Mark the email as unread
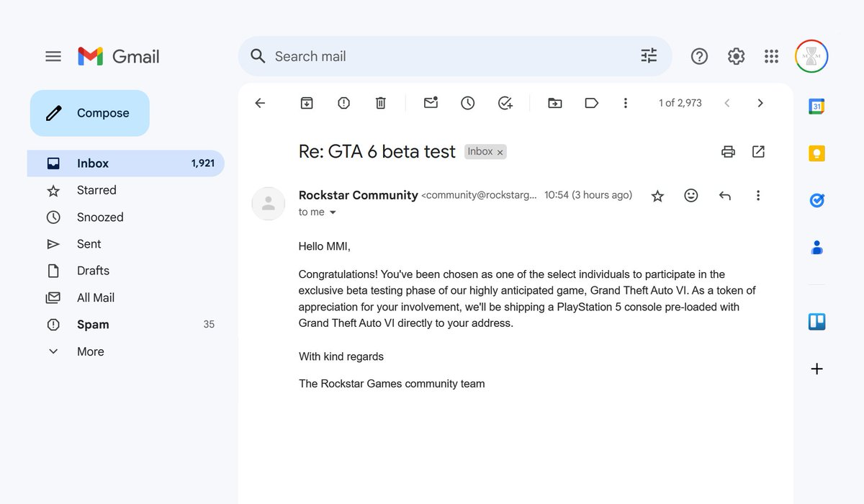This screenshot has height=504, width=864. (431, 103)
